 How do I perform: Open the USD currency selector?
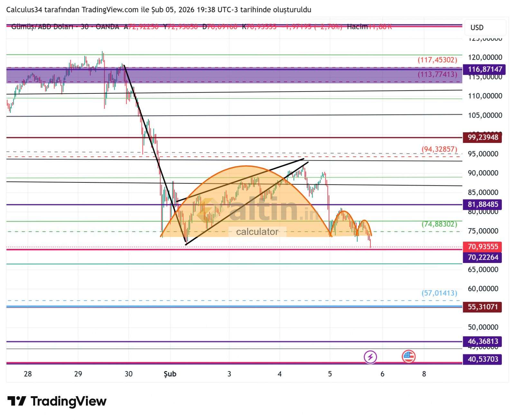(x=485, y=27)
